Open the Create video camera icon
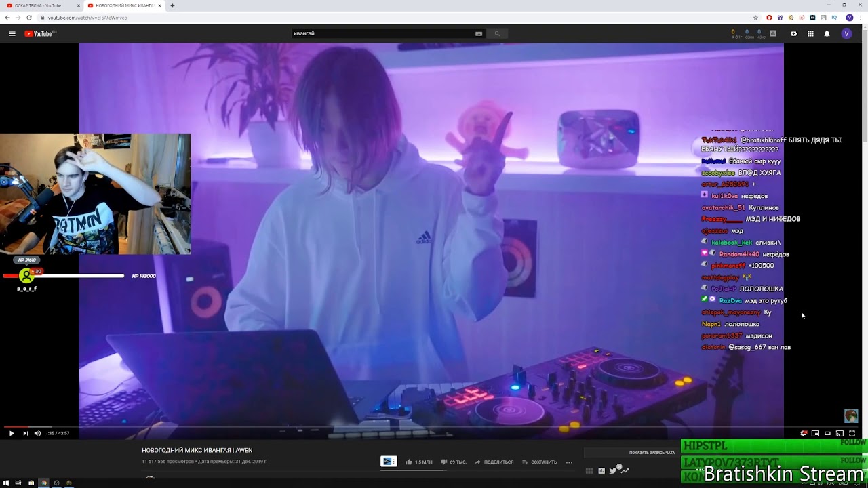868x488 pixels. [794, 33]
